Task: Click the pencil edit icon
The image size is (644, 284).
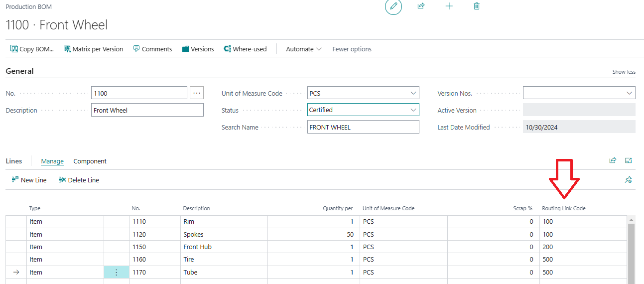Action: tap(393, 6)
